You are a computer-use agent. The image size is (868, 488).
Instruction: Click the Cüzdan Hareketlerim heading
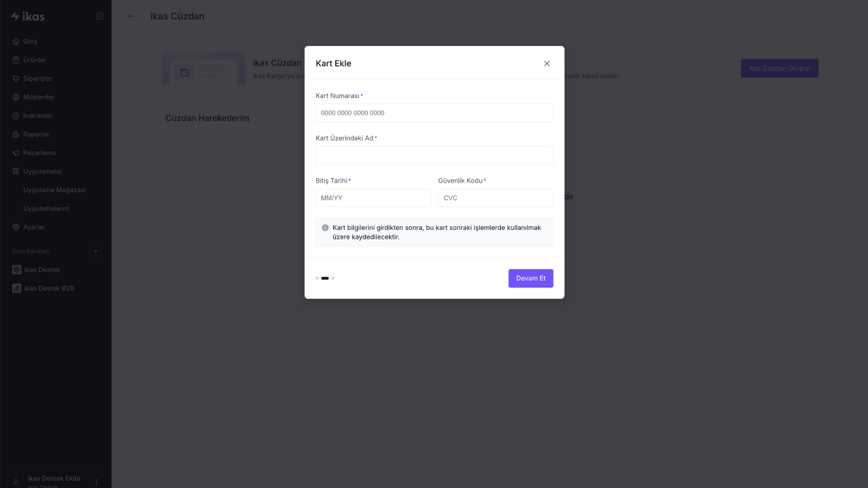[x=207, y=118]
